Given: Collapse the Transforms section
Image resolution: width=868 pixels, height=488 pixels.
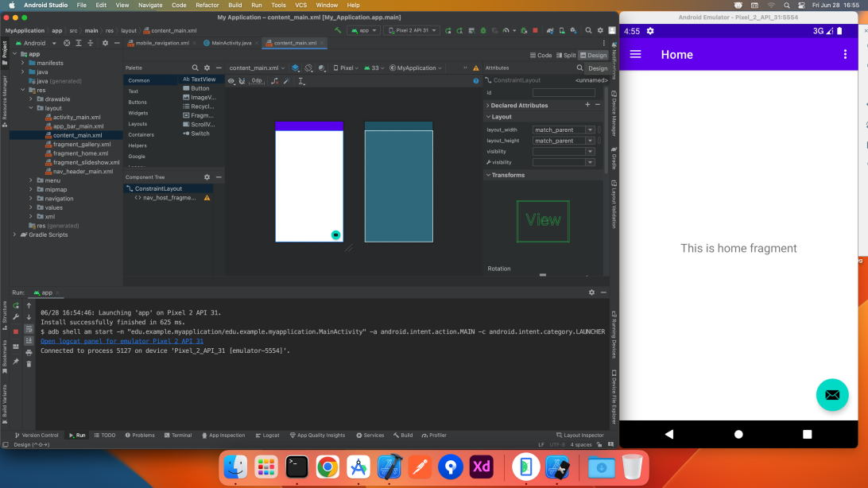Looking at the screenshot, I should [x=488, y=175].
